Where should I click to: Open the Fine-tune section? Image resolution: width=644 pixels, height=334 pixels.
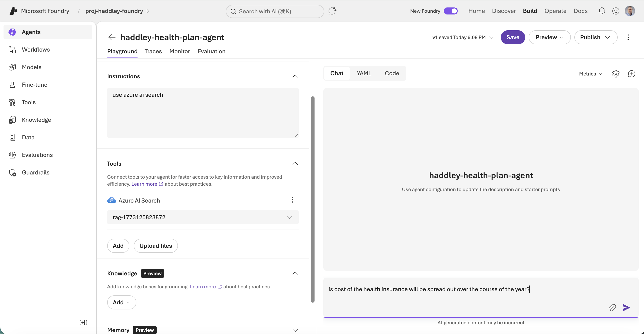pos(34,85)
